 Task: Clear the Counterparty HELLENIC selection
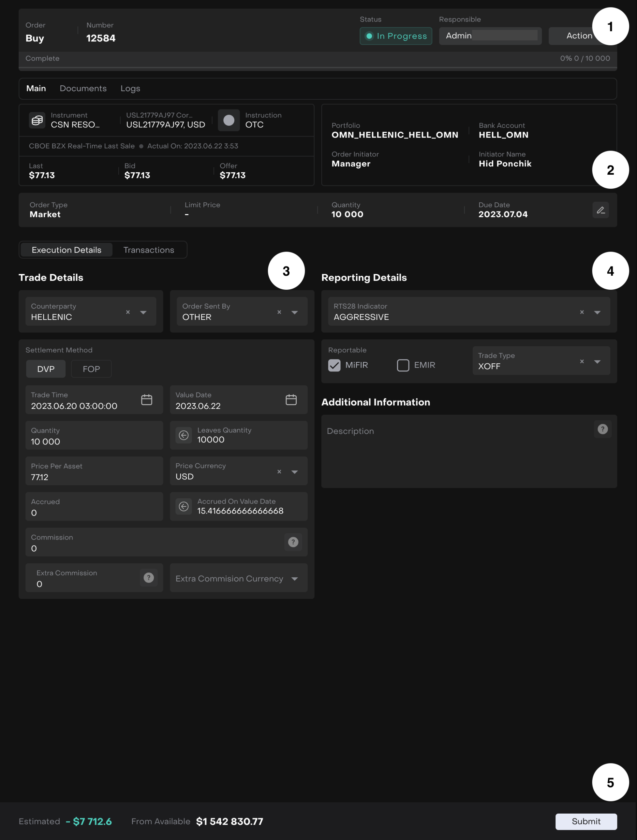128,312
